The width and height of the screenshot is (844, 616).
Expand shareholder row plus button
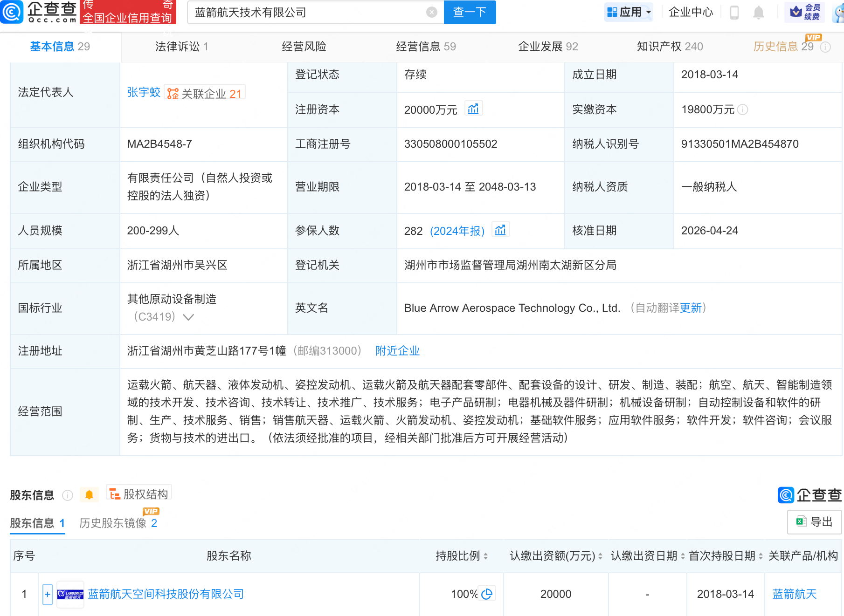pyautogui.click(x=47, y=594)
